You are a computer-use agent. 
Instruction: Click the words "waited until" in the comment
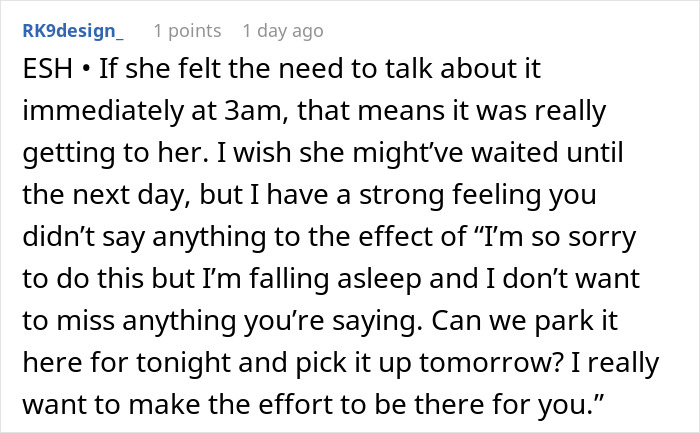pyautogui.click(x=547, y=153)
